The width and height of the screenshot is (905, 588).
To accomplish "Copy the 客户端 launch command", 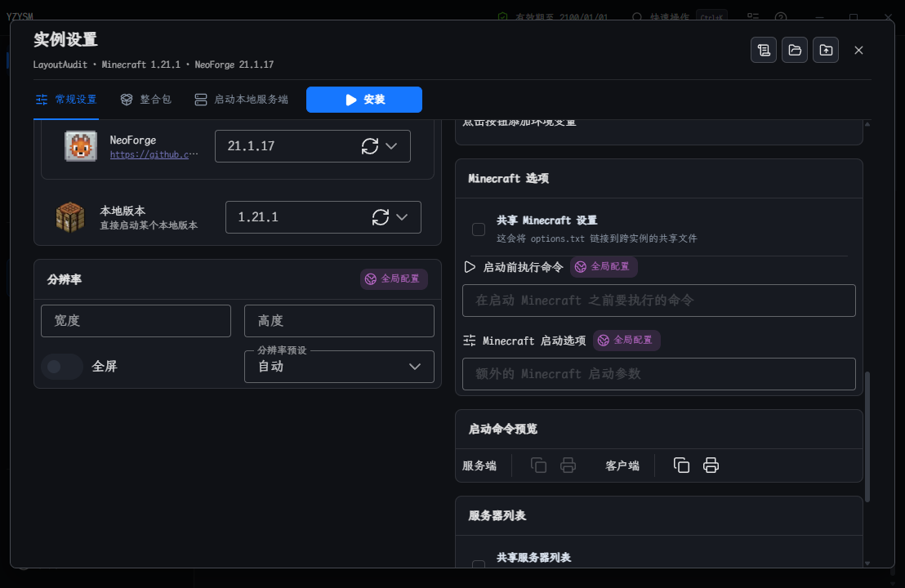I will 682,465.
